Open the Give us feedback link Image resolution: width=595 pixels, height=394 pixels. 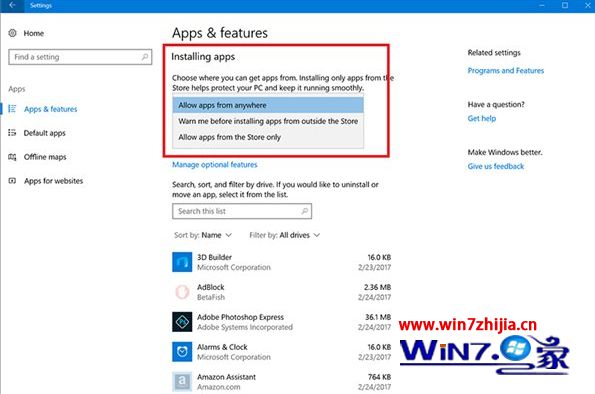tap(496, 166)
